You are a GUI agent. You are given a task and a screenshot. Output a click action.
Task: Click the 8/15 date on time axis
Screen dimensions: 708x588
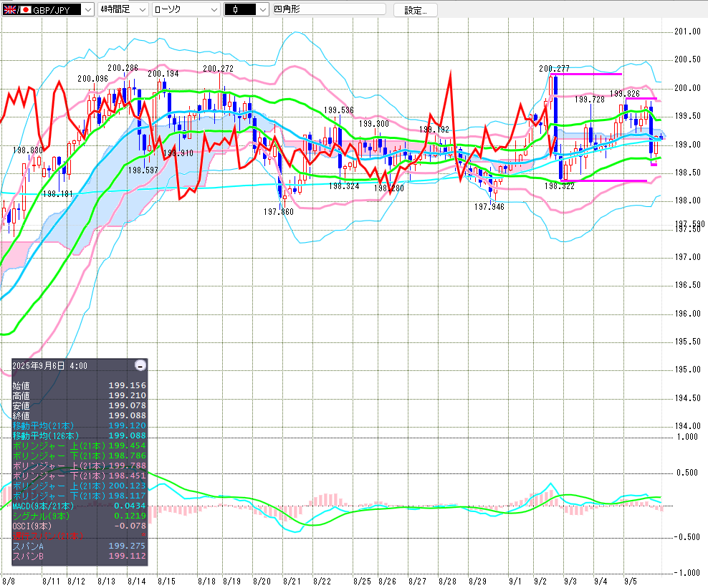[x=167, y=581]
